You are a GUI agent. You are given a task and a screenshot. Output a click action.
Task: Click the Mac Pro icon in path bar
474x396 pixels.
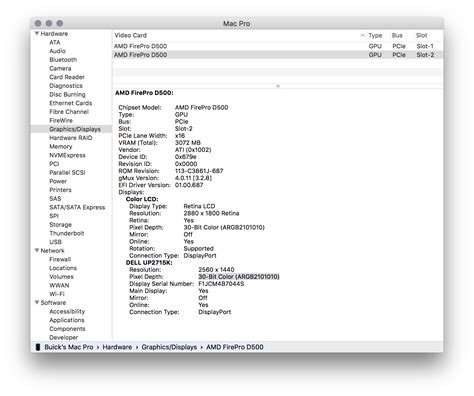coord(38,347)
